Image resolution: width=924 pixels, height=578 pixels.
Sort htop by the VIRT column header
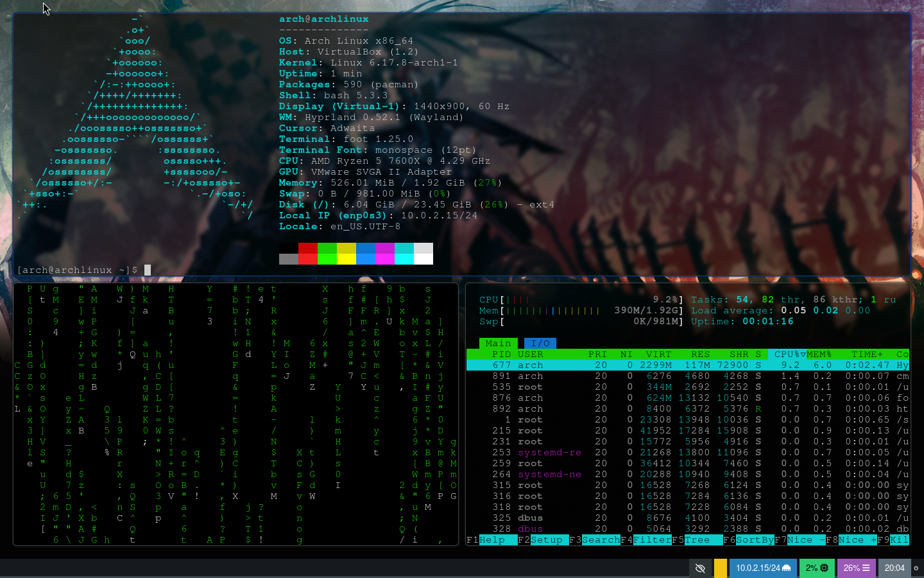tap(658, 355)
